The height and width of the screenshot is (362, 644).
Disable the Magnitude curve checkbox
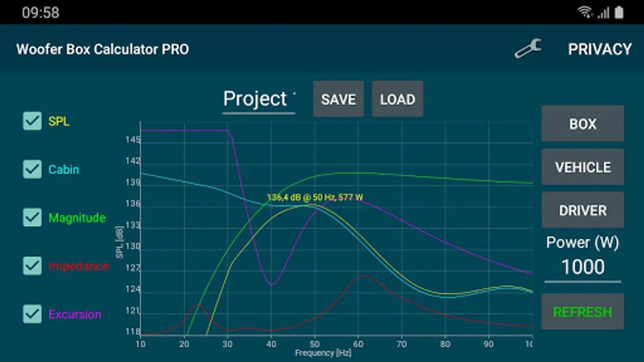click(x=32, y=218)
